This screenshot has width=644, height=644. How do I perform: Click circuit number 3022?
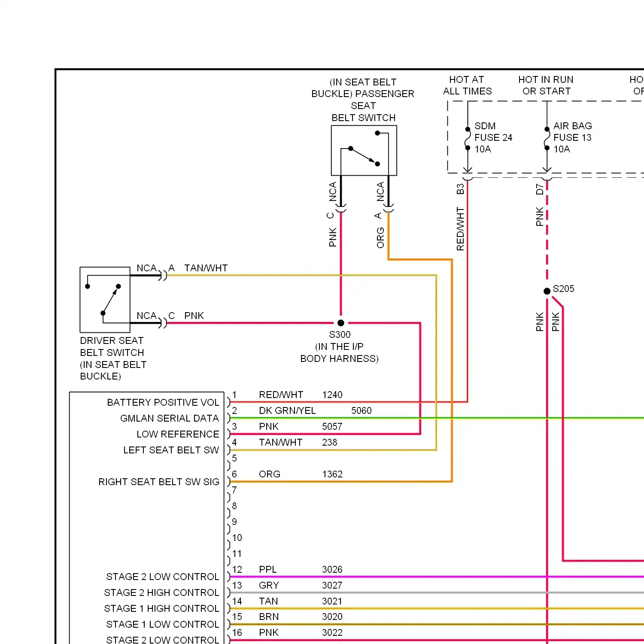click(332, 633)
